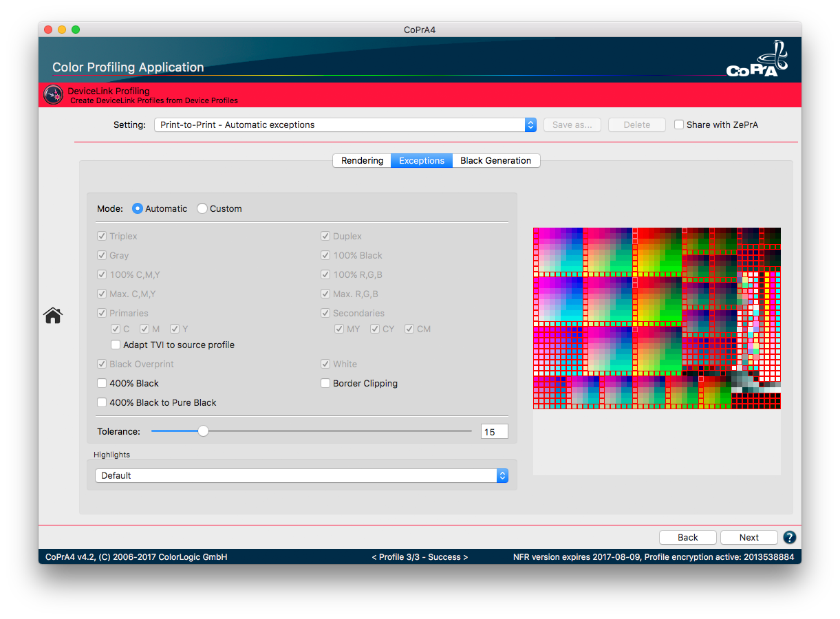This screenshot has height=619, width=840.
Task: Toggle the C primary checkbox
Action: [116, 329]
